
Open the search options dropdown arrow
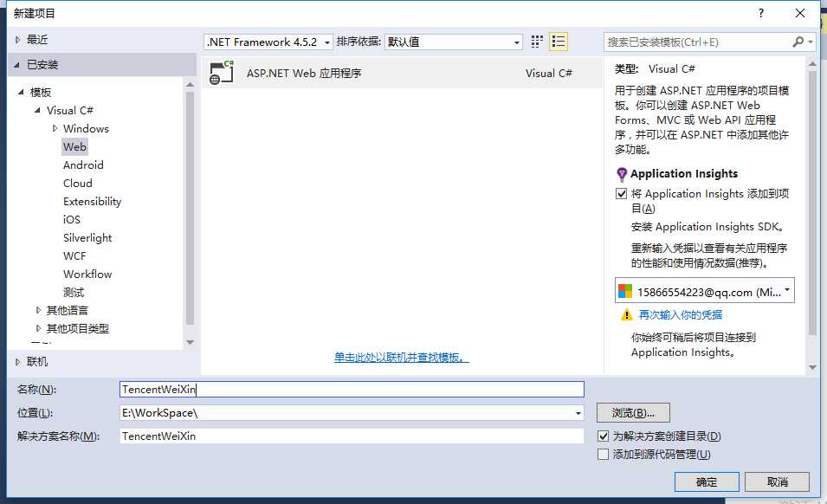(811, 42)
